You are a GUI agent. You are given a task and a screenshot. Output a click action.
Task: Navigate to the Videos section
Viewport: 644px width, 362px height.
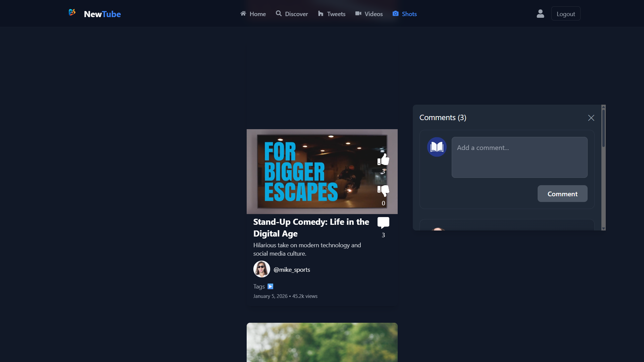369,14
